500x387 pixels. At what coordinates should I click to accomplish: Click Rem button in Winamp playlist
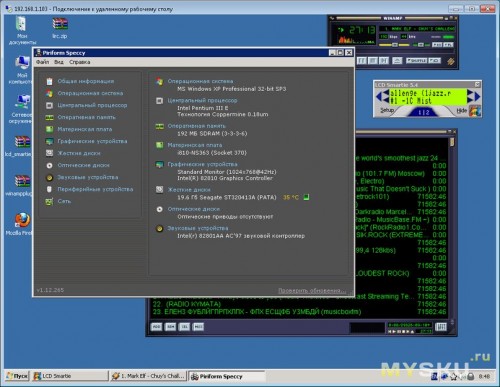tap(170, 326)
